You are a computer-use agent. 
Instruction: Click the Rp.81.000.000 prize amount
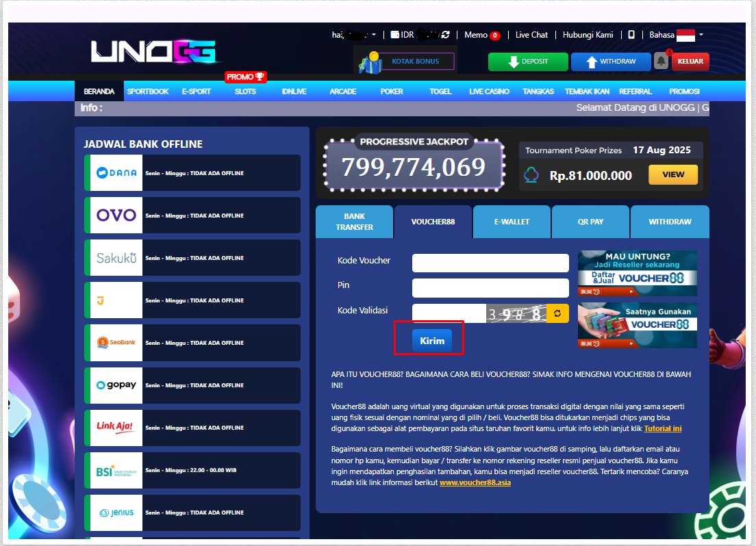coord(590,175)
